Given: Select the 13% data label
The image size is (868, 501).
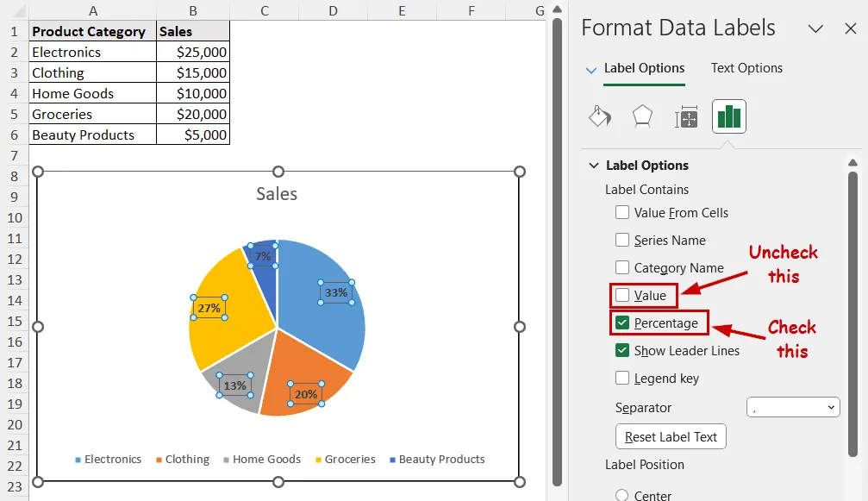Looking at the screenshot, I should click(234, 385).
